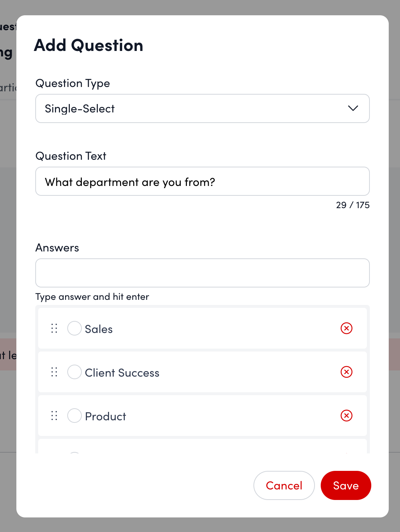Screen dimensions: 400x532
Task: Cancel adding the question
Action: [284, 485]
